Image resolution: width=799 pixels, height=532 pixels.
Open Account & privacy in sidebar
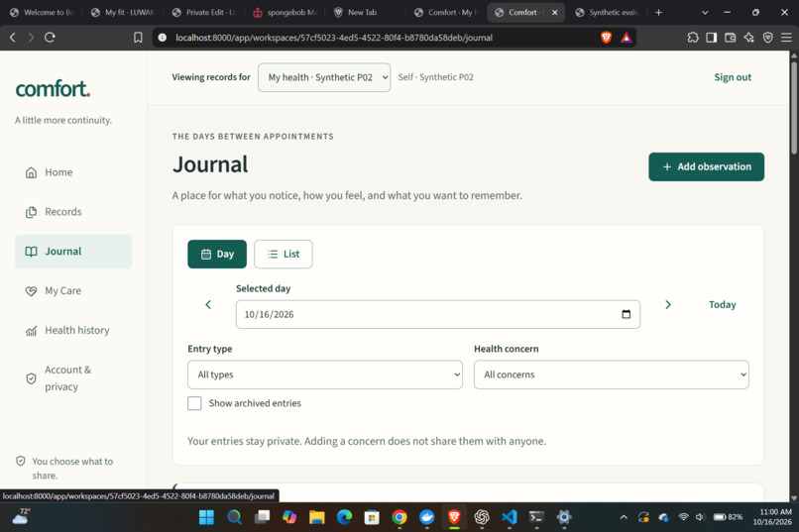tap(73, 378)
